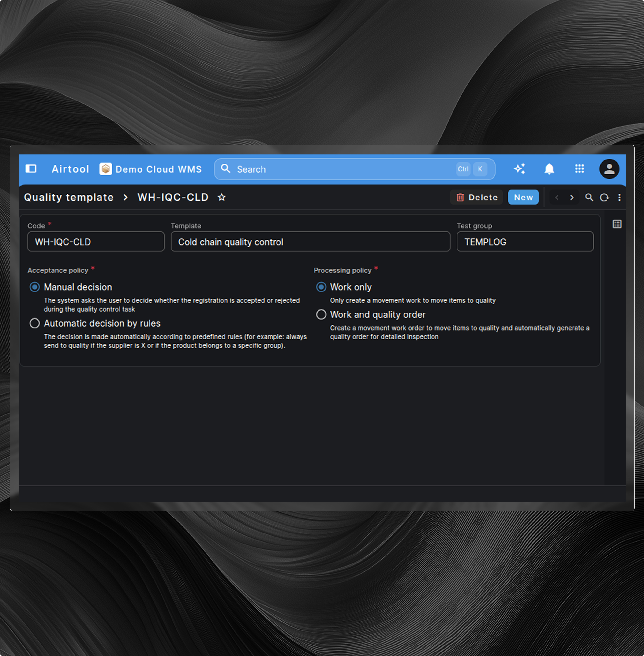
Task: Refresh the record with reload icon
Action: (604, 198)
